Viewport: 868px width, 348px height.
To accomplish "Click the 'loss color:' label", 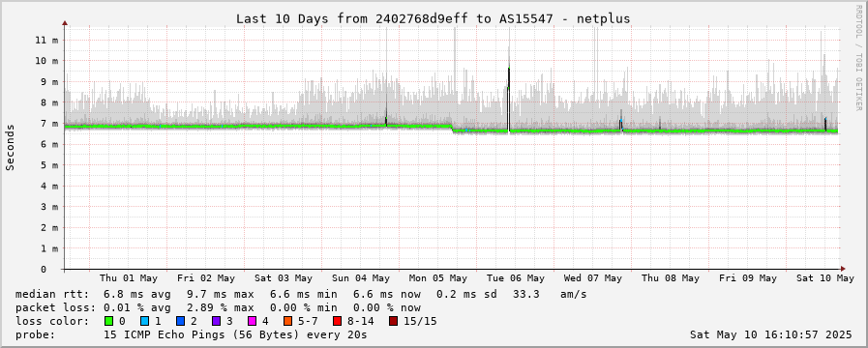I will click(52, 321).
